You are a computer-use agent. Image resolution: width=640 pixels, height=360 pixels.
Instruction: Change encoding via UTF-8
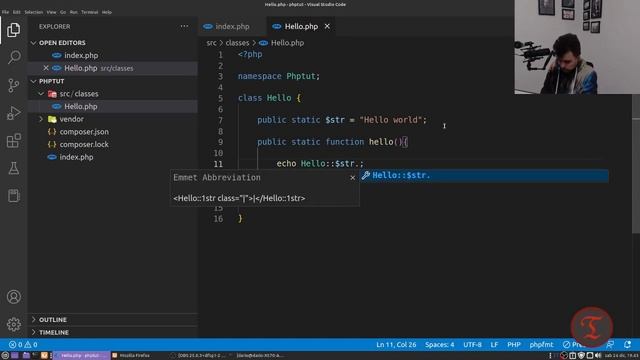click(472, 345)
